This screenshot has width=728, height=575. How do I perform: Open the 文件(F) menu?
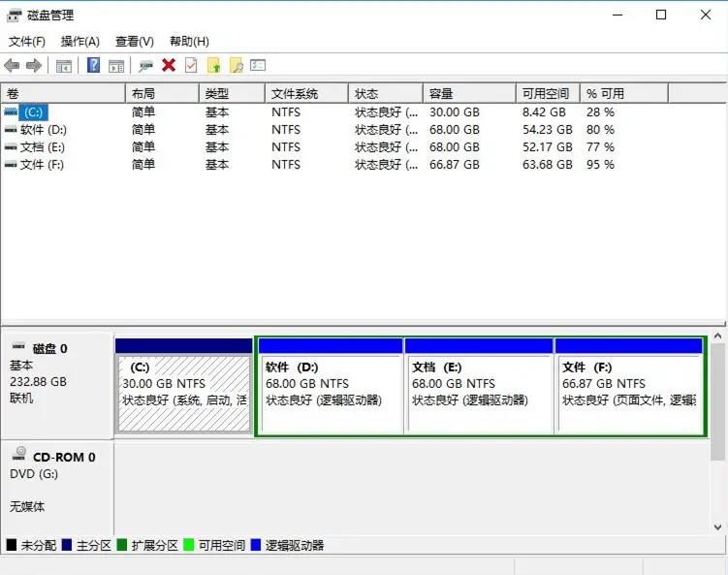[27, 42]
